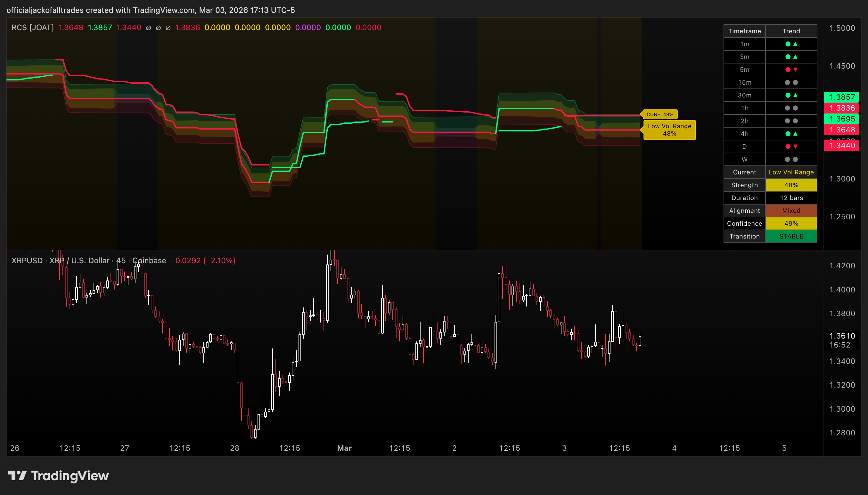Click the CONF: 49% label on chart
The width and height of the screenshot is (868, 495).
pos(659,114)
